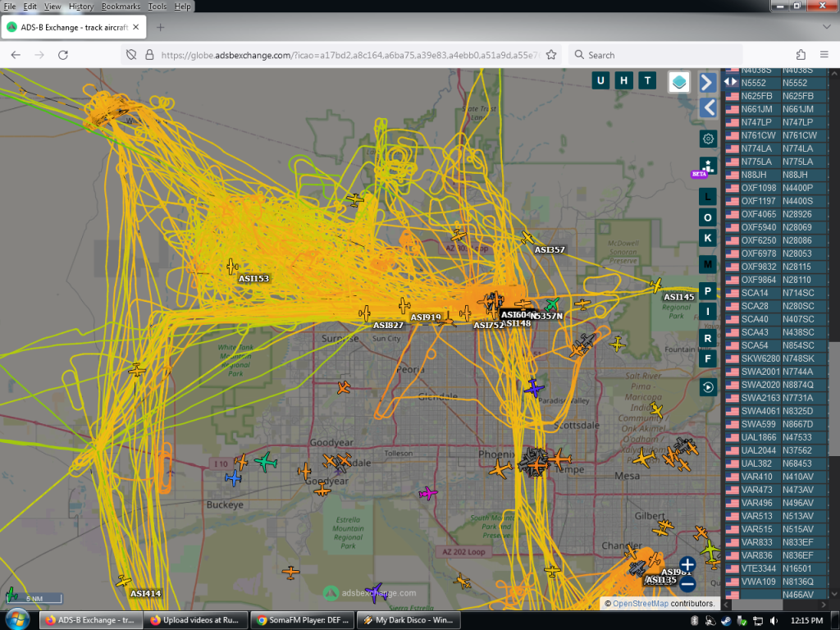
Task: Select magenta aircraft near South Mountain
Action: 427,493
